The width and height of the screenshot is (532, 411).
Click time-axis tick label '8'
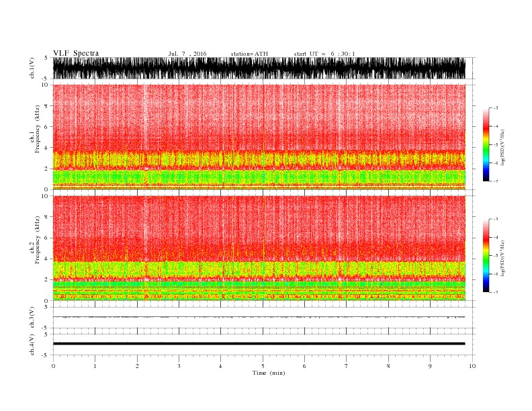(x=388, y=366)
